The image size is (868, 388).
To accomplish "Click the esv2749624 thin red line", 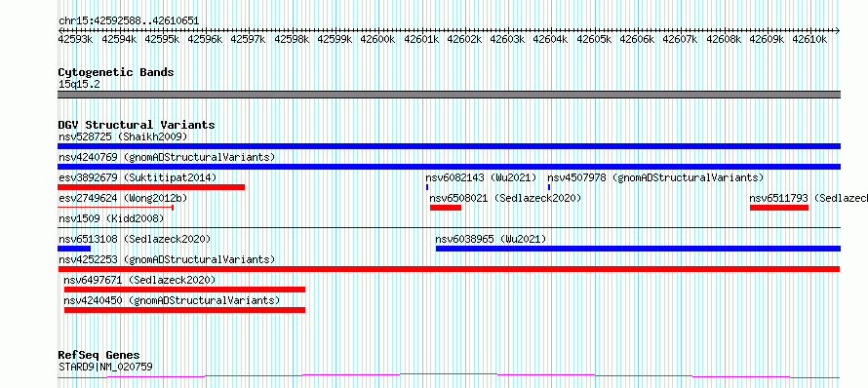I will click(x=116, y=208).
